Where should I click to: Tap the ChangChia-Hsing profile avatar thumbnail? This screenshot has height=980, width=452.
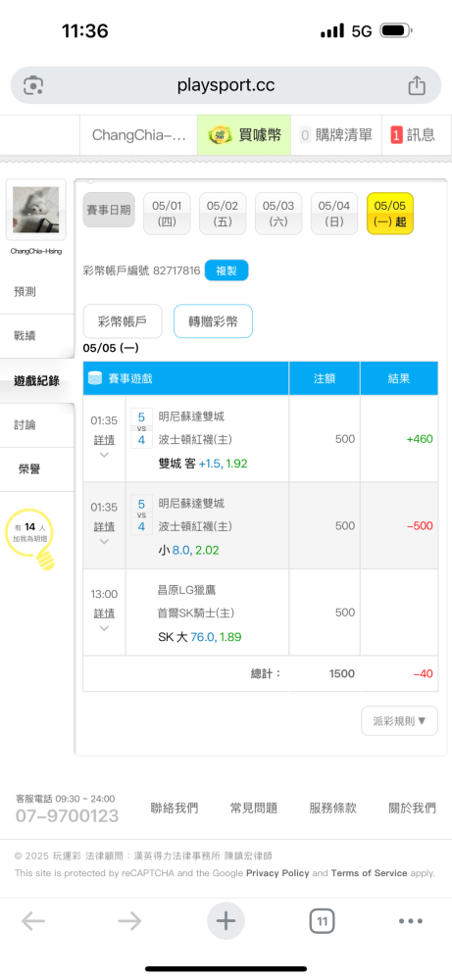coord(36,210)
